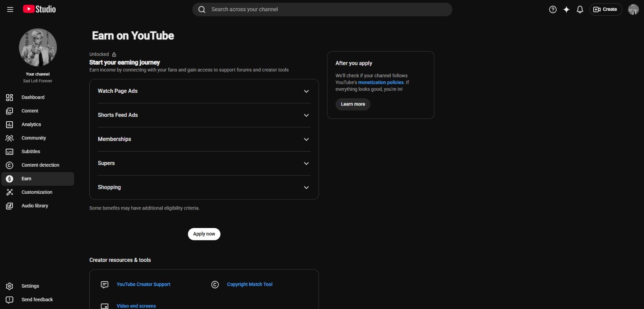Click the Settings gear icon
The image size is (644, 309).
click(10, 286)
